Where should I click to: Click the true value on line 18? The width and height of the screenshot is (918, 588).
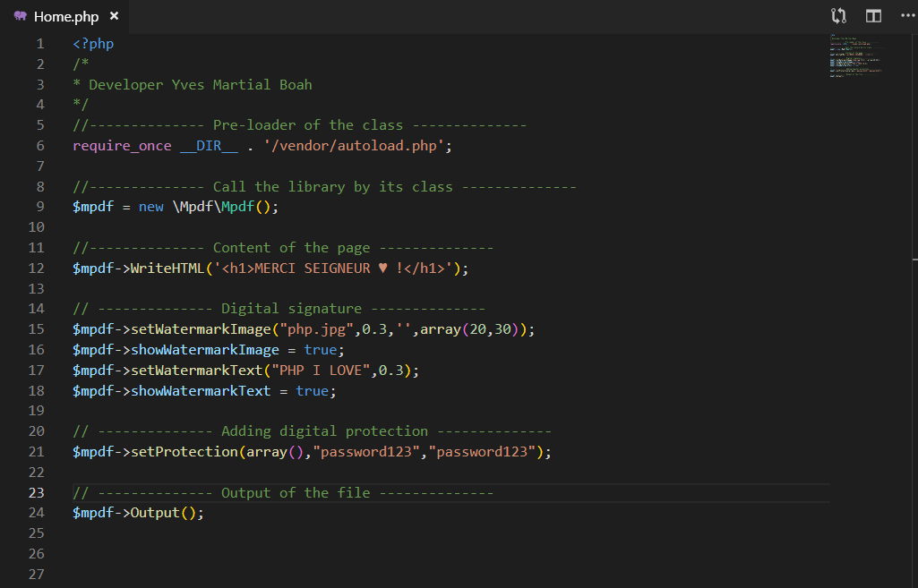click(x=312, y=391)
